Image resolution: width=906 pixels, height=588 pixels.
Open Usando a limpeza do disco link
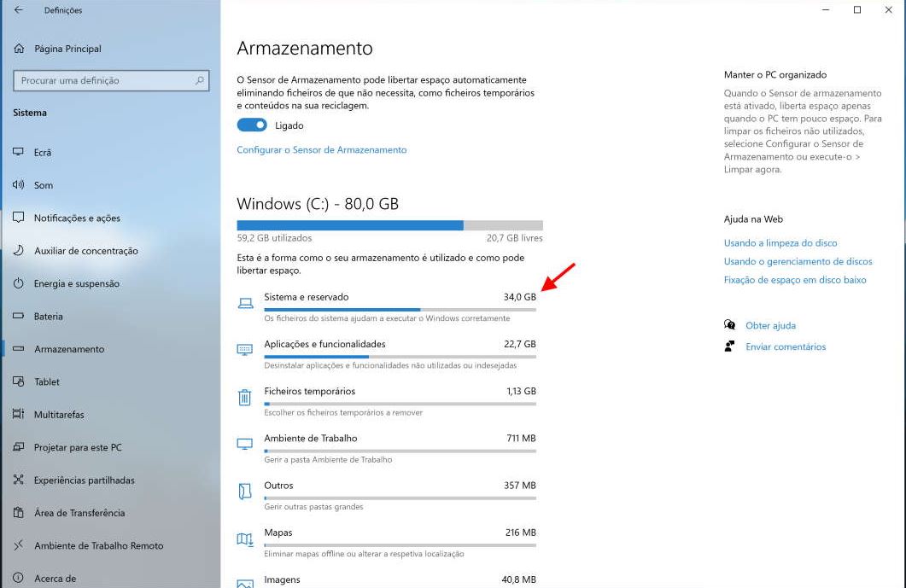coord(780,242)
